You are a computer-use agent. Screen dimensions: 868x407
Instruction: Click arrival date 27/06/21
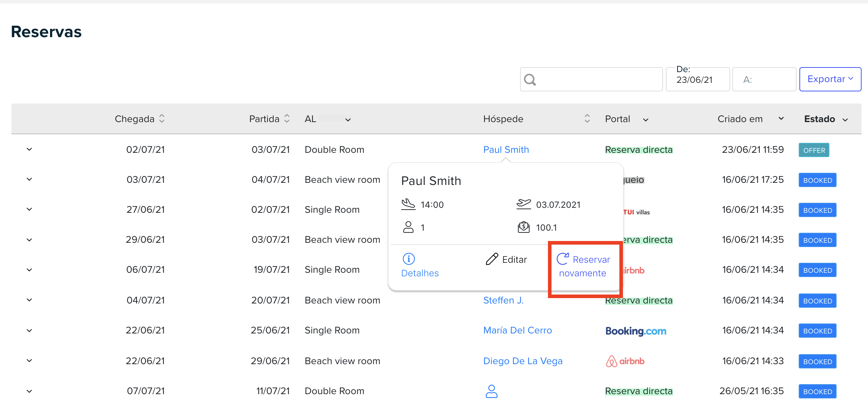click(x=146, y=210)
